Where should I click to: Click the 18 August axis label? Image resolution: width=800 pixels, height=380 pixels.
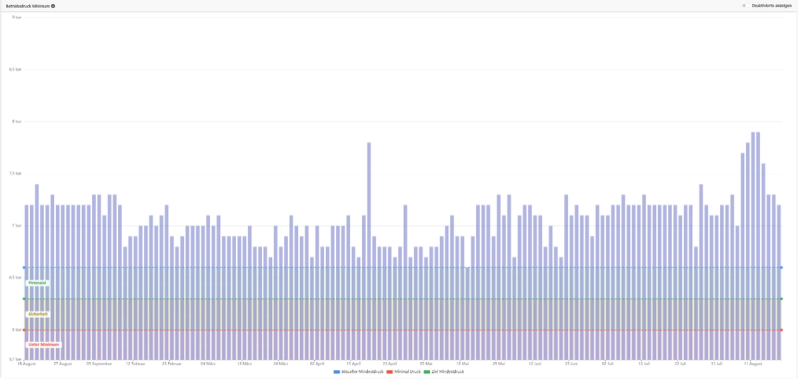[x=27, y=364]
